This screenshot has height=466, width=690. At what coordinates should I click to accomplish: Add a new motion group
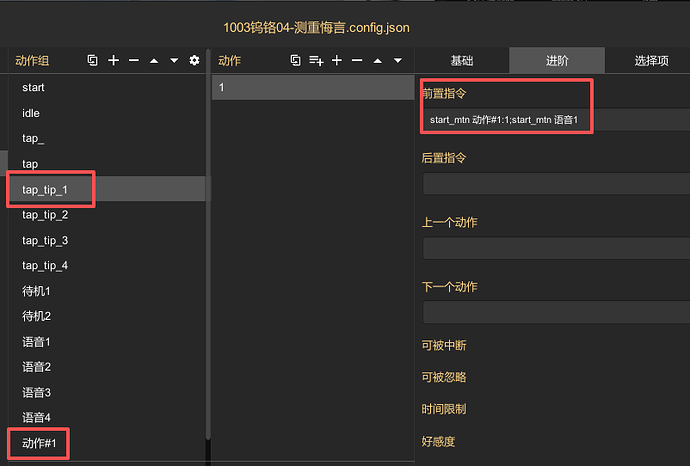[113, 61]
